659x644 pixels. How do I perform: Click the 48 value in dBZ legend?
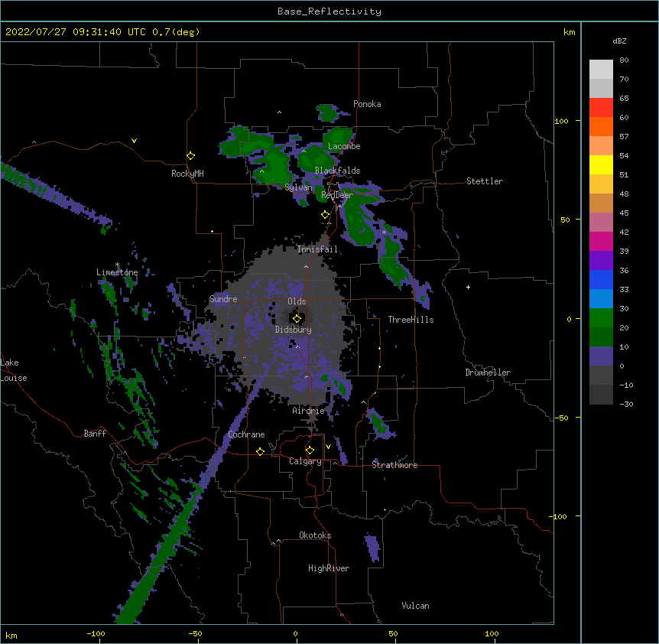[624, 194]
